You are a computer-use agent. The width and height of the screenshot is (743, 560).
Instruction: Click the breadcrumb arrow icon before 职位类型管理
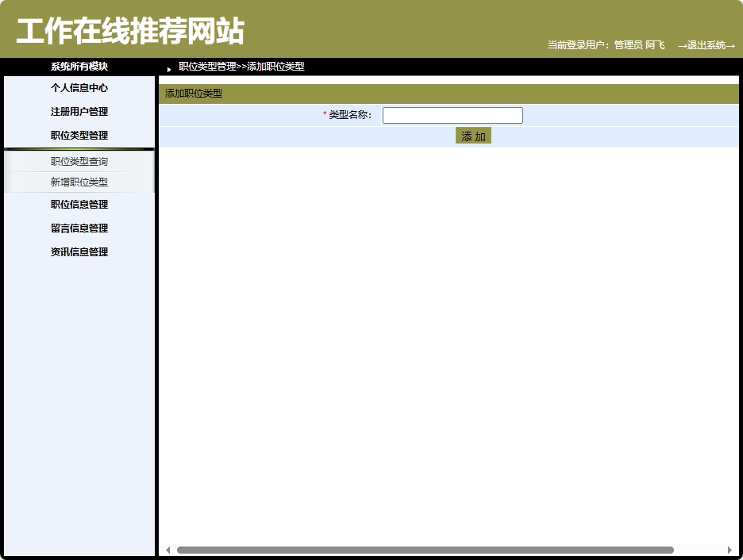pyautogui.click(x=168, y=69)
